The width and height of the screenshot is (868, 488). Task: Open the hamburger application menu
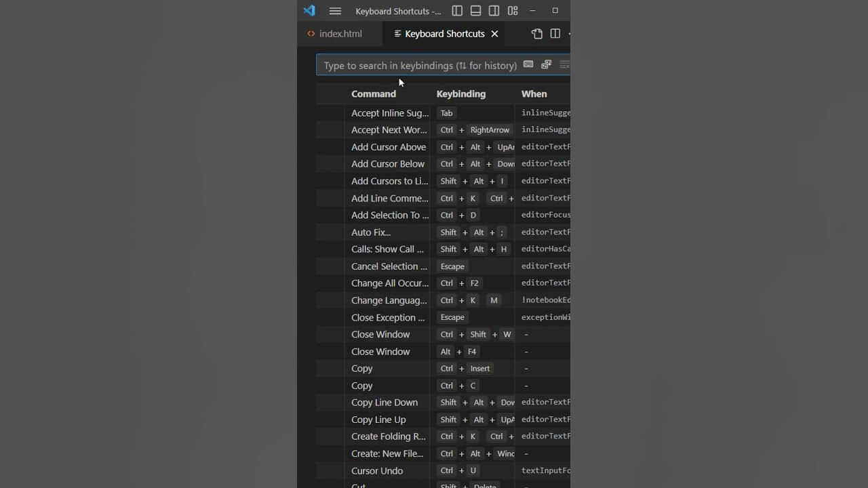point(335,11)
